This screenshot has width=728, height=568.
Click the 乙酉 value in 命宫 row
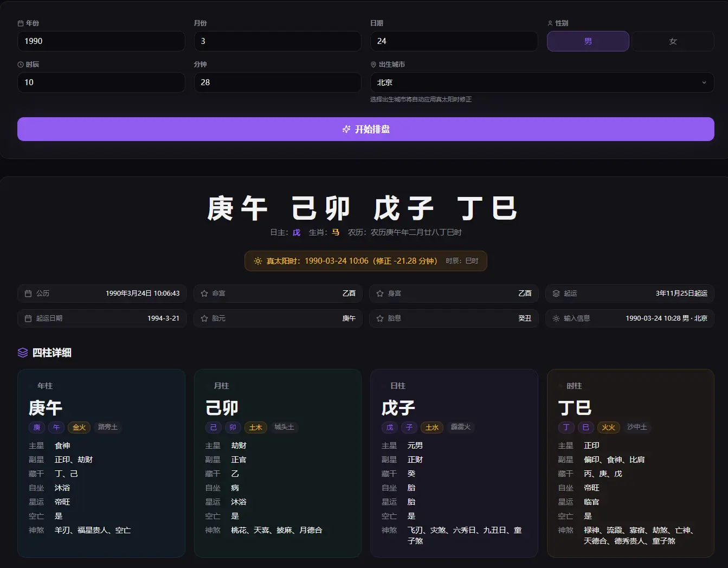coord(349,293)
